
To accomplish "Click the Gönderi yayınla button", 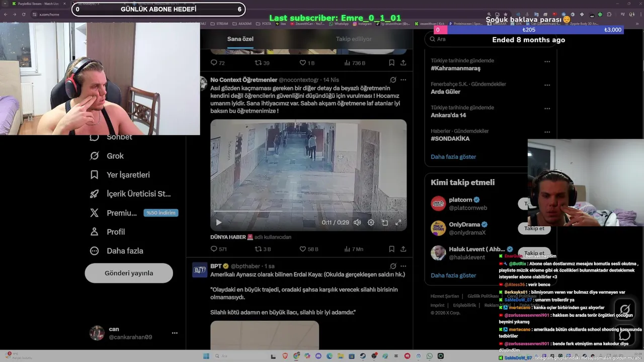I will tap(129, 273).
